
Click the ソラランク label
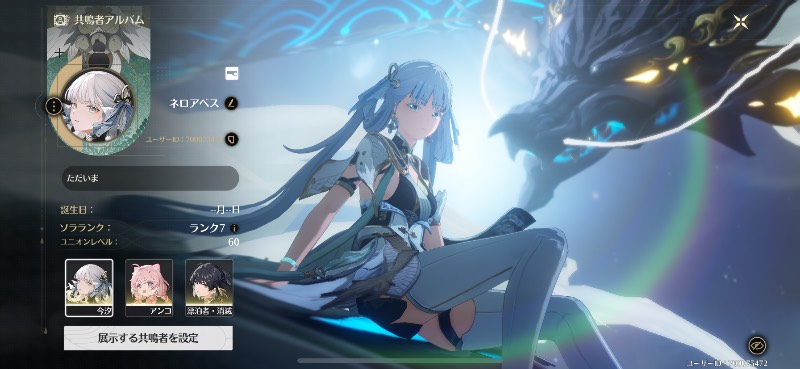tap(85, 228)
